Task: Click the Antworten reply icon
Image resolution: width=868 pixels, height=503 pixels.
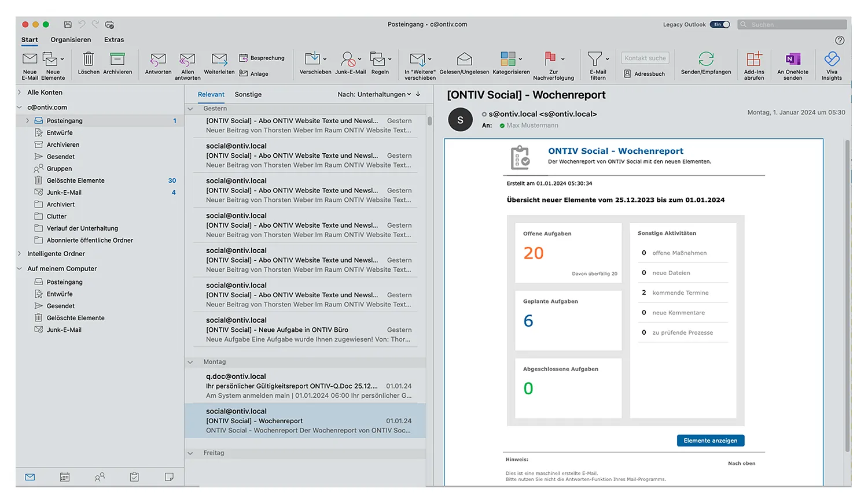Action: coord(158,60)
